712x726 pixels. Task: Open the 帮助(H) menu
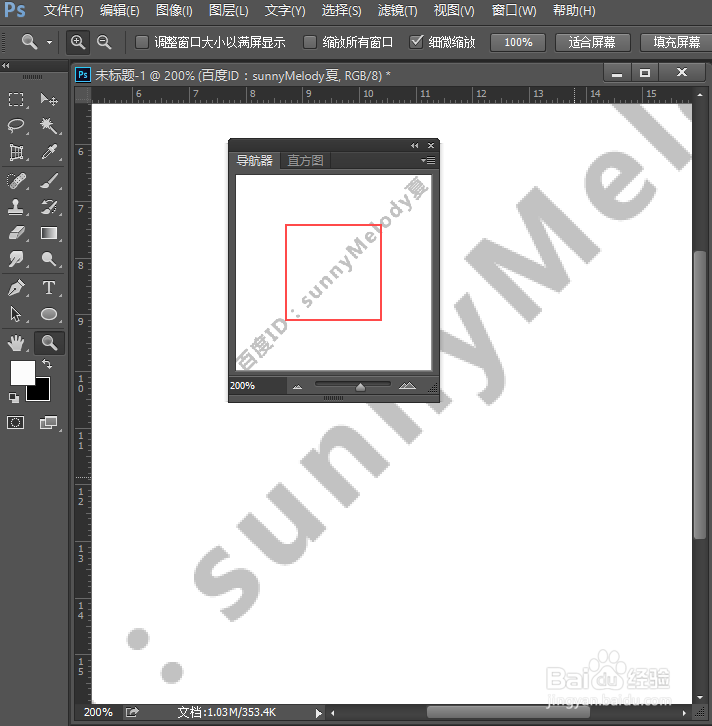pyautogui.click(x=574, y=11)
